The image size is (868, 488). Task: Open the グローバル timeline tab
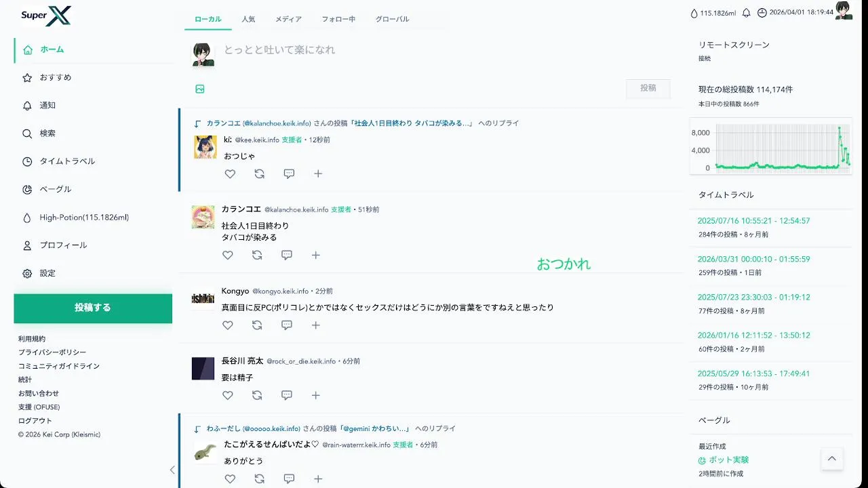[x=393, y=19]
